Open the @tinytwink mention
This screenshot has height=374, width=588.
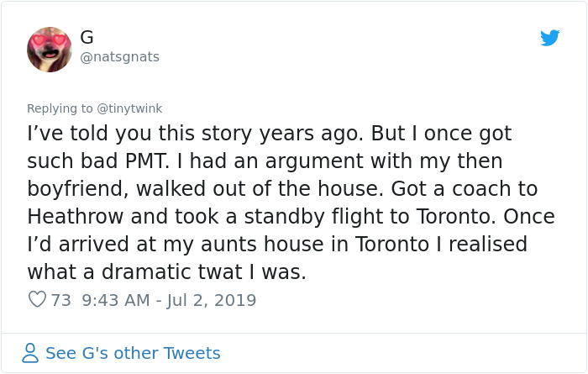pos(129,108)
